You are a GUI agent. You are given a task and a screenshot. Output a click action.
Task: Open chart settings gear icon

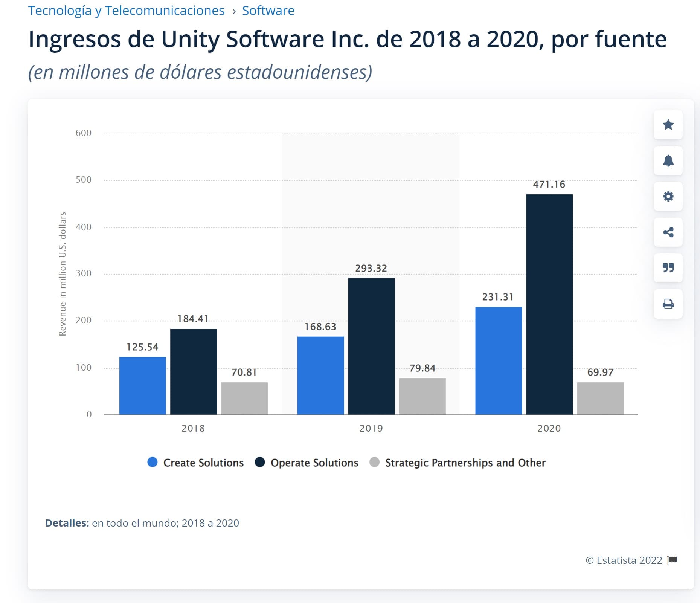click(668, 197)
